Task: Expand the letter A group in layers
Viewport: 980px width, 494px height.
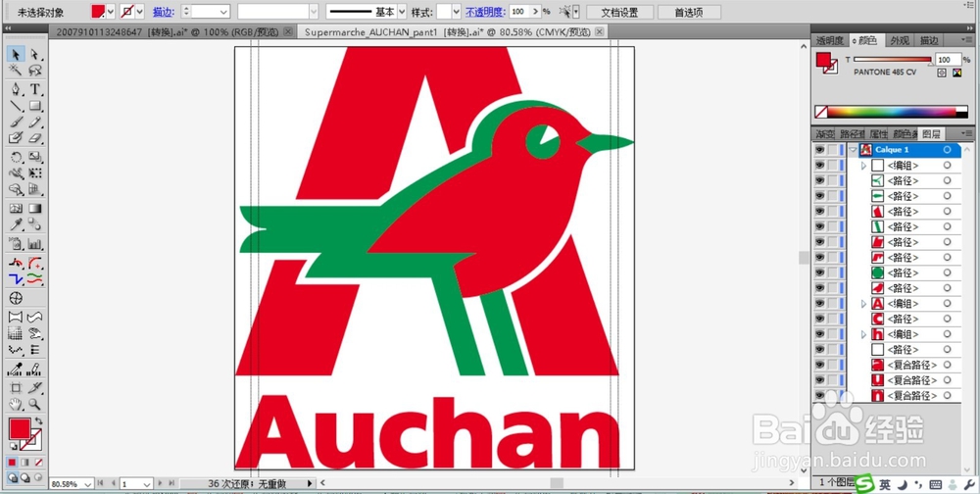Action: (x=863, y=303)
